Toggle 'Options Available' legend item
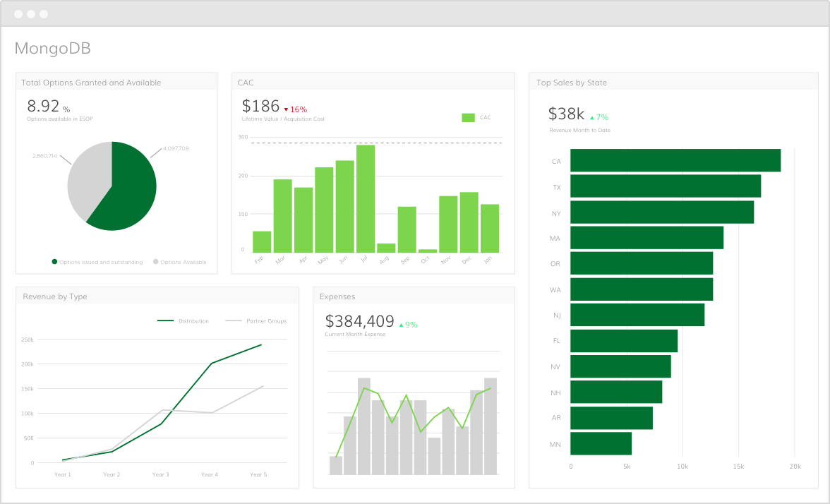Viewport: 830px width, 504px height. pos(179,262)
